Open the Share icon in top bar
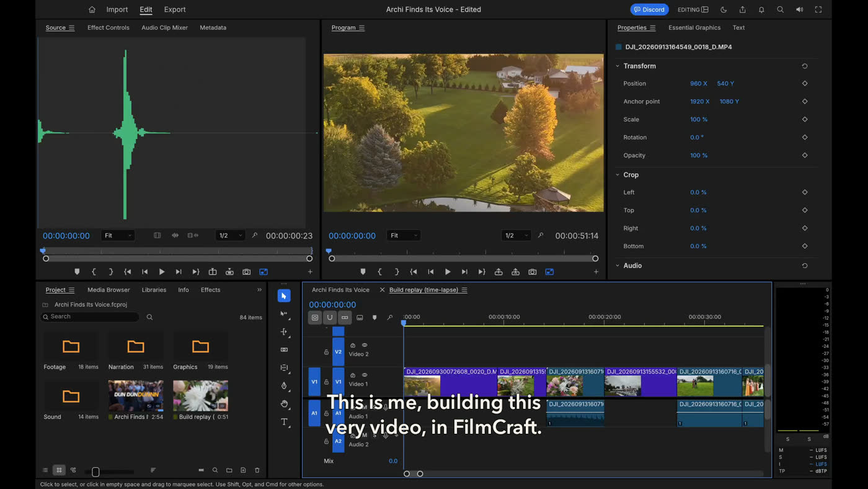The image size is (868, 489). pos(742,9)
